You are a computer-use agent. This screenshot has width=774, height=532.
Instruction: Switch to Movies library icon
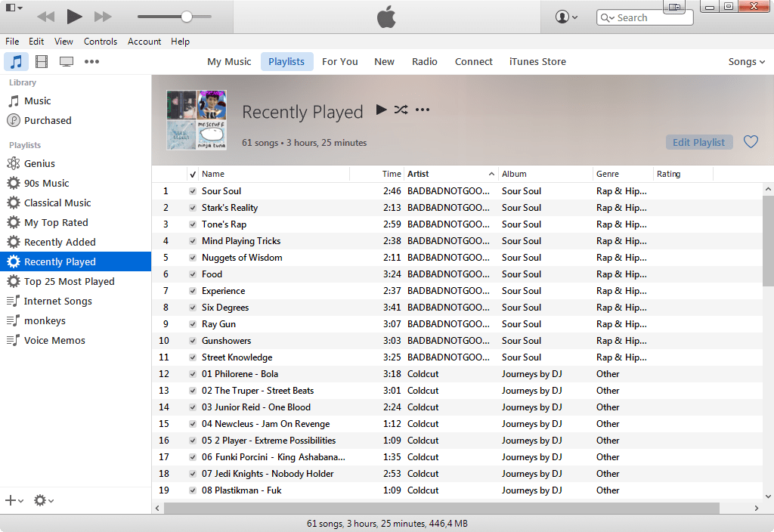point(42,62)
